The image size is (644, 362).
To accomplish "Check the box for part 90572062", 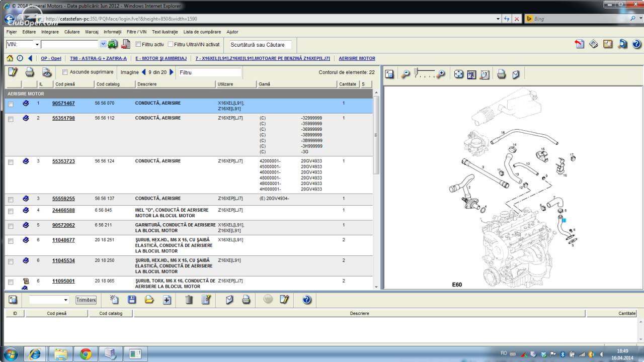I will coord(11,226).
